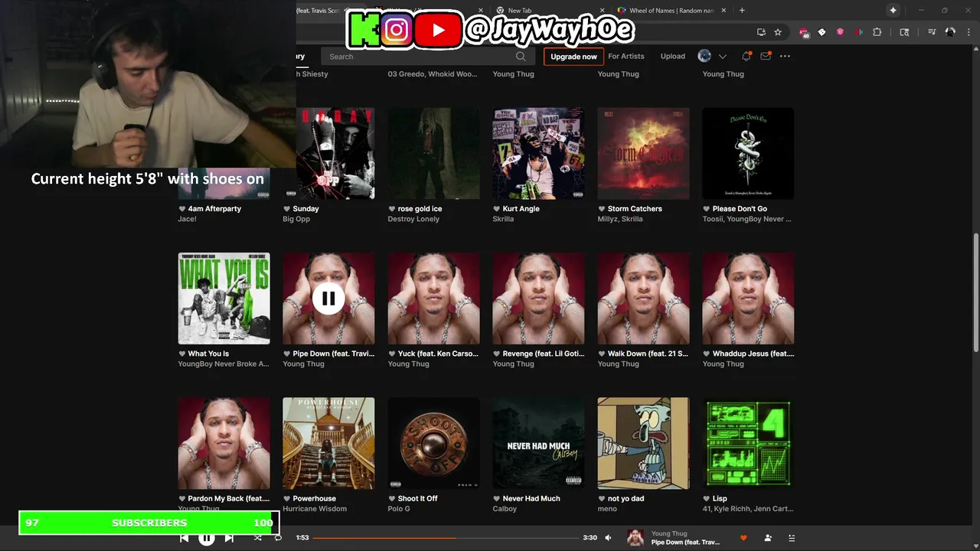Open the Storm Catchers cover art

point(643,153)
